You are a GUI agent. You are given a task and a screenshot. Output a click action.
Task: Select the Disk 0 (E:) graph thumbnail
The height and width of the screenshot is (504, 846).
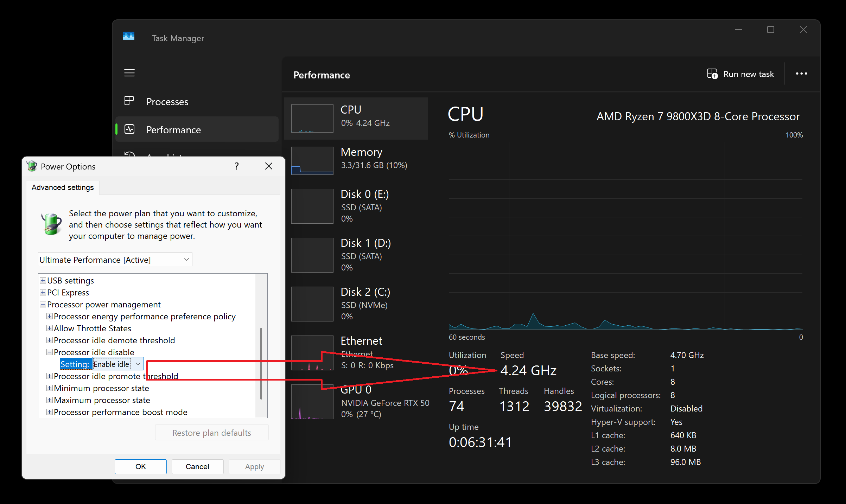tap(312, 206)
